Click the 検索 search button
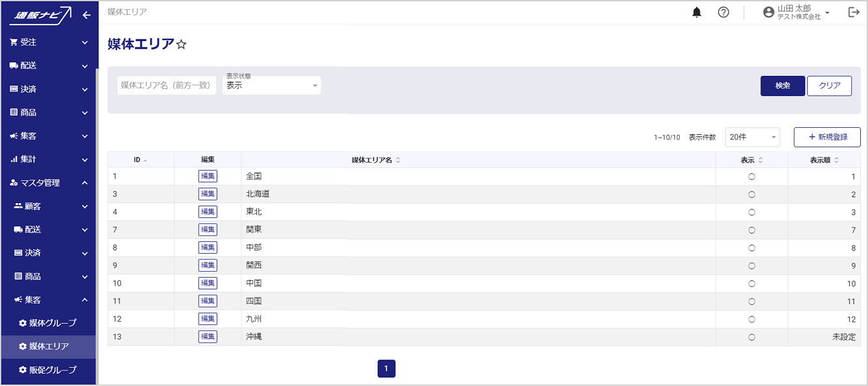 click(x=782, y=86)
